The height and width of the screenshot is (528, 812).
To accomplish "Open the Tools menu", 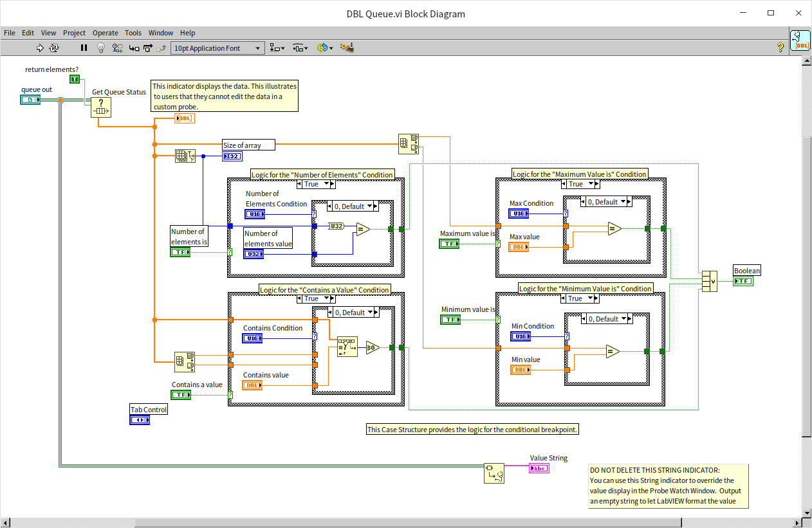I will tap(133, 33).
